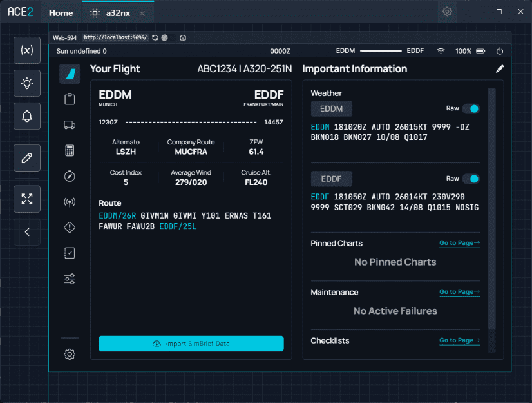Toggle Raw switch for EDDM weather
Screen dimensions: 532x403
pyautogui.click(x=471, y=109)
